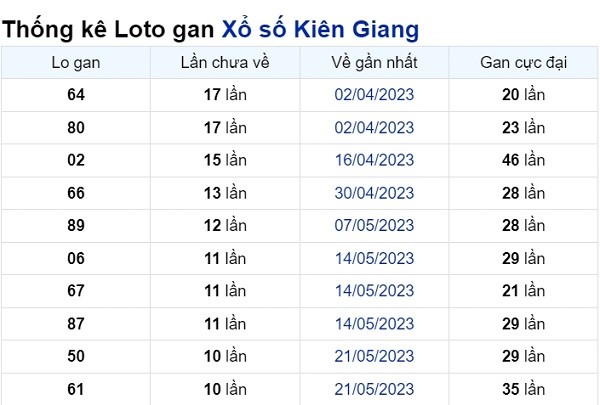Open 14/05/2023 link in row 87

(374, 324)
